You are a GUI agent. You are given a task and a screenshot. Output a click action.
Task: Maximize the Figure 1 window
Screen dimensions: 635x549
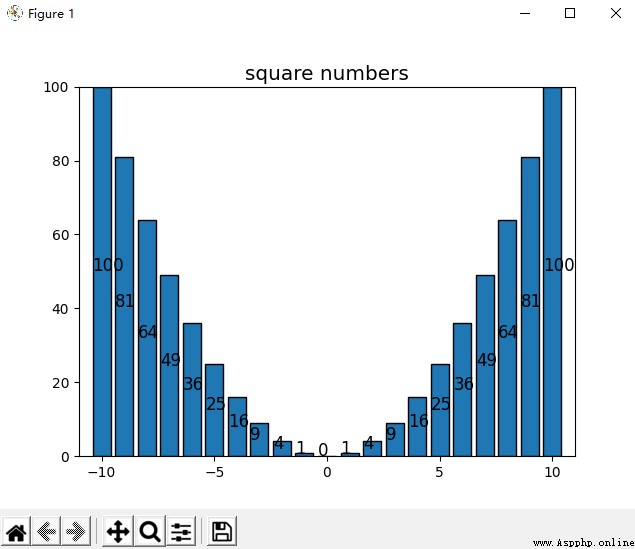pos(570,13)
